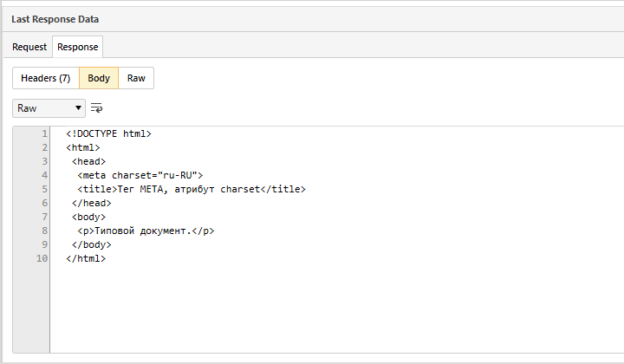Toggle the word wrap icon
Image resolution: width=624 pixels, height=364 pixels.
(96, 108)
